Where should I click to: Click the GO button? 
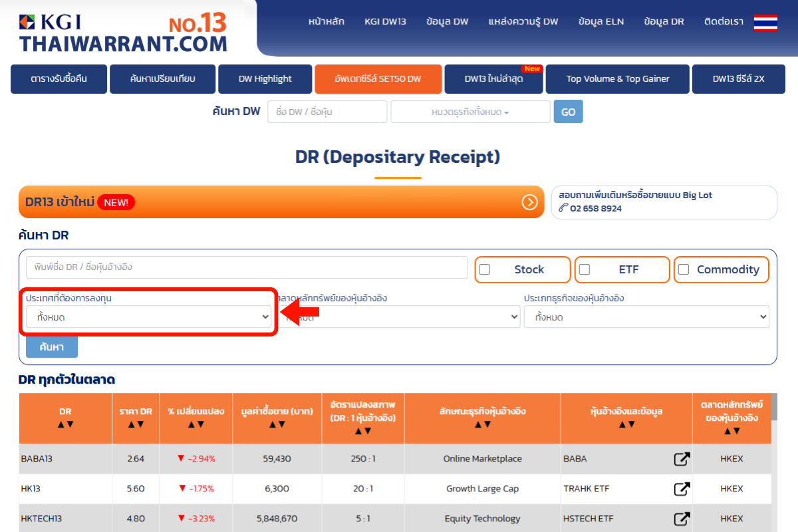tap(568, 112)
